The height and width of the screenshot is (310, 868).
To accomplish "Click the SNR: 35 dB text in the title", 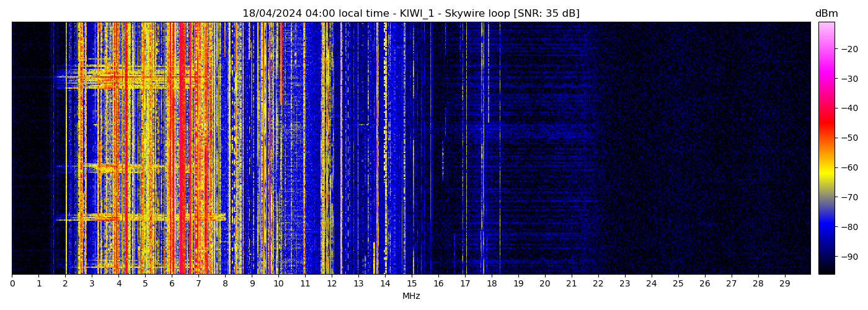I will (546, 14).
